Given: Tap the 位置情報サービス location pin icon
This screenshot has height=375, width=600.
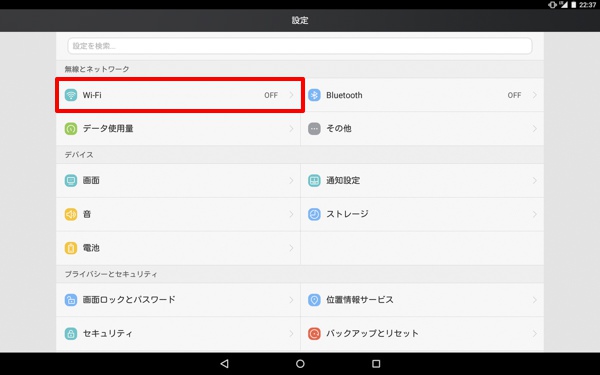Looking at the screenshot, I should tap(314, 300).
